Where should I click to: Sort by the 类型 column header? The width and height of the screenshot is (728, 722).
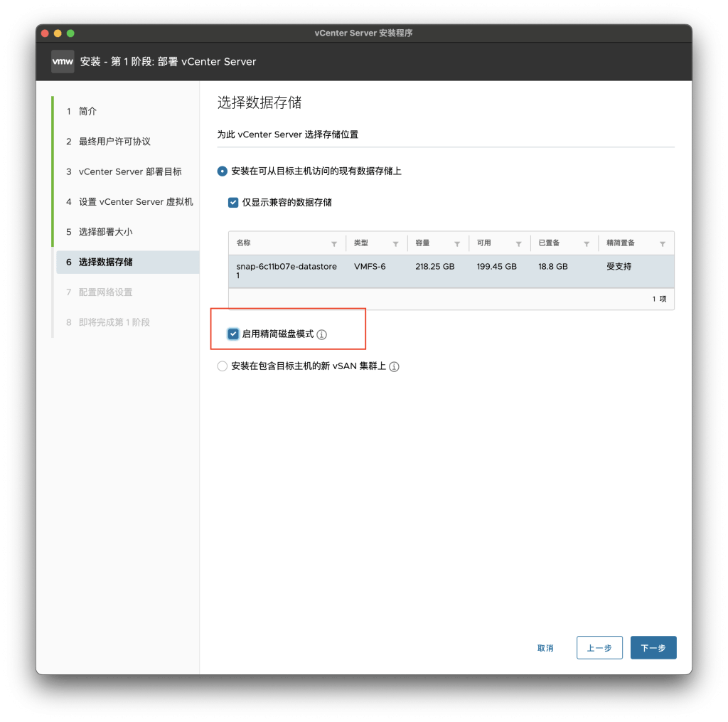(361, 243)
